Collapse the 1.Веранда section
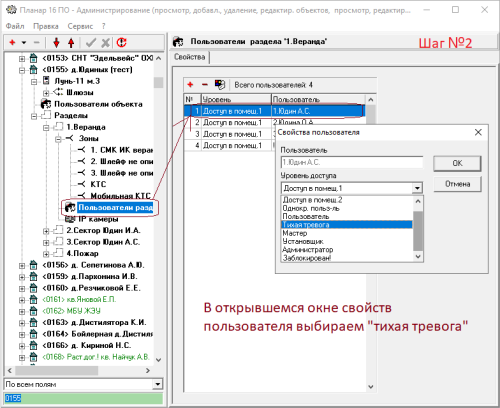The width and height of the screenshot is (500, 408). point(46,128)
